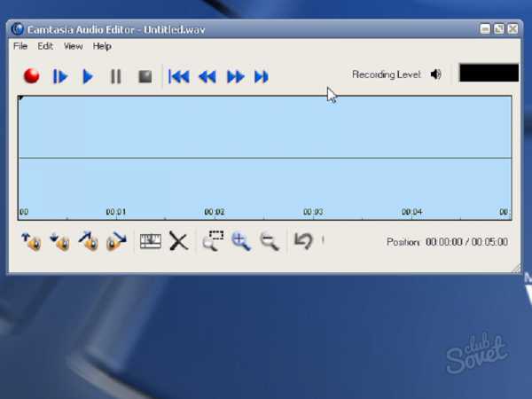Start recording with the red Record button
The image size is (532, 399).
[32, 75]
